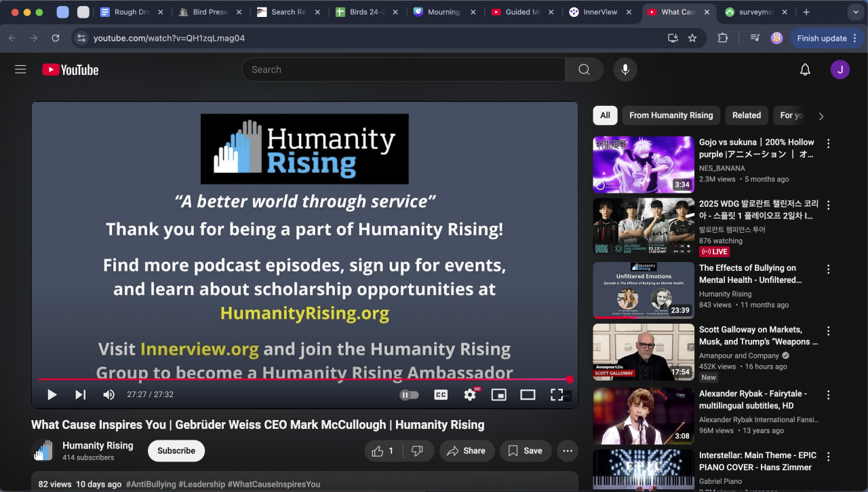Viewport: 868px width, 492px height.
Task: Like this video
Action: click(x=384, y=451)
